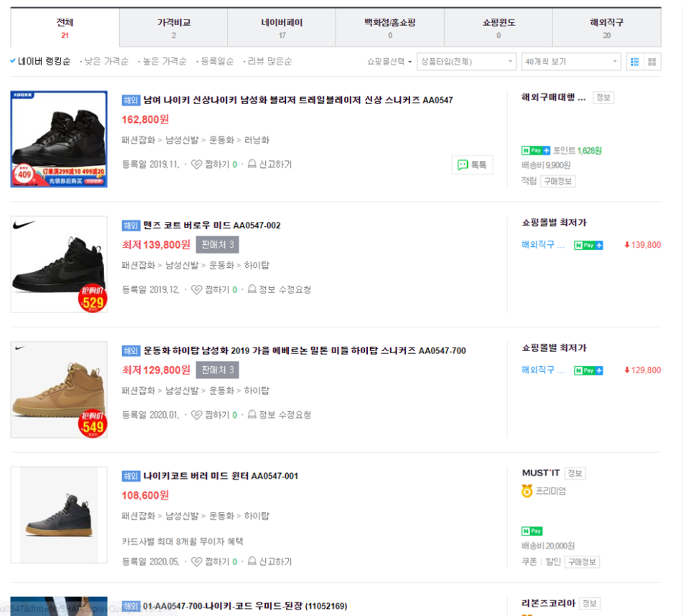Image resolution: width=694 pixels, height=616 pixels.
Task: Click the N Pay+ badge for AA0547-700
Action: [x=588, y=370]
